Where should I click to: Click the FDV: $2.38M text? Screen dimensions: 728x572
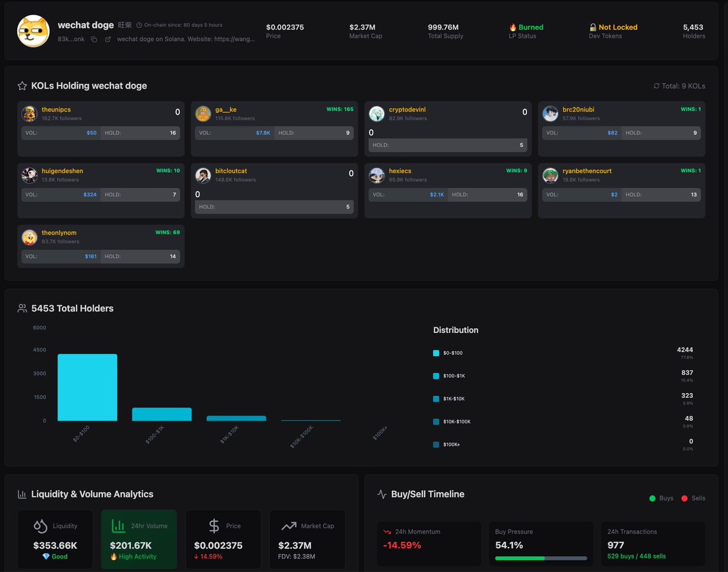pyautogui.click(x=297, y=556)
